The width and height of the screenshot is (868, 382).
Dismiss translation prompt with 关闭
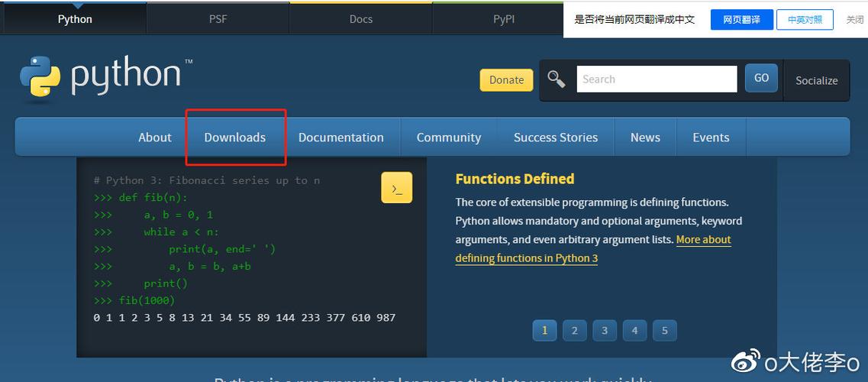[x=854, y=20]
